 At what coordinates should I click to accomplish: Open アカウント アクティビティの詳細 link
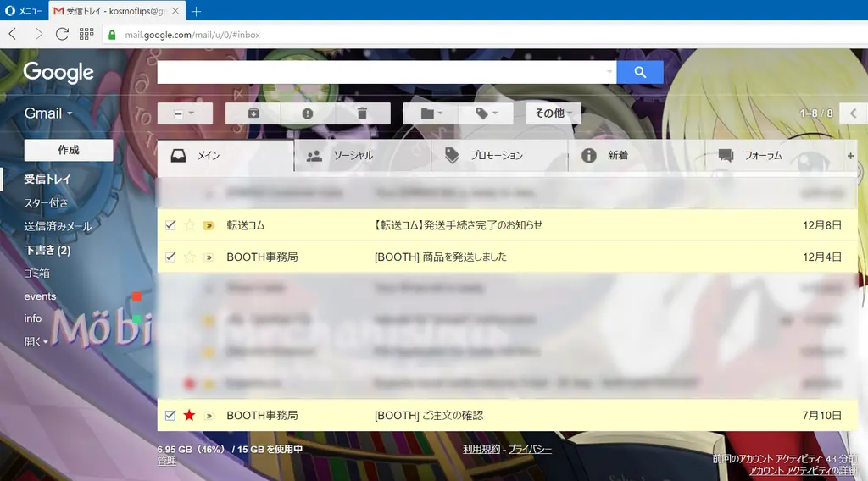pyautogui.click(x=803, y=471)
